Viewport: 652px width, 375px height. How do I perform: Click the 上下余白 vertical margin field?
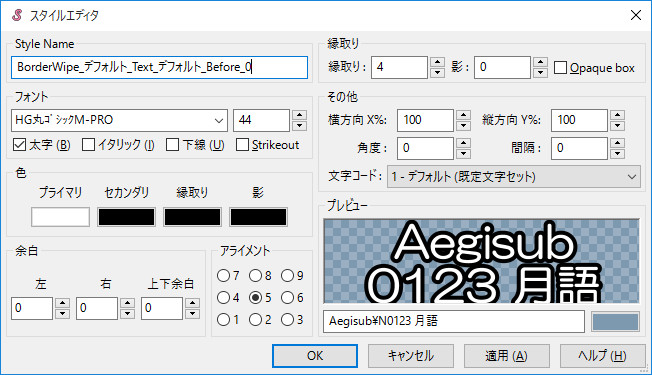(x=162, y=308)
